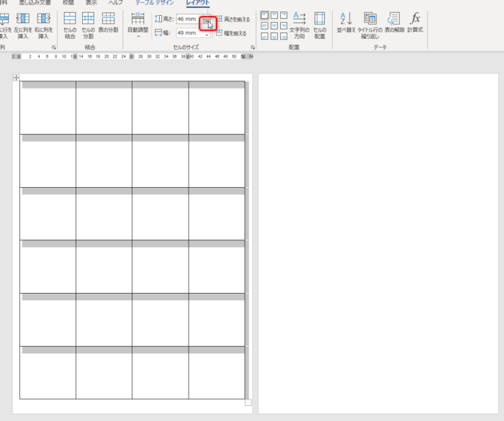Select top-left cell alignment option

[264, 15]
